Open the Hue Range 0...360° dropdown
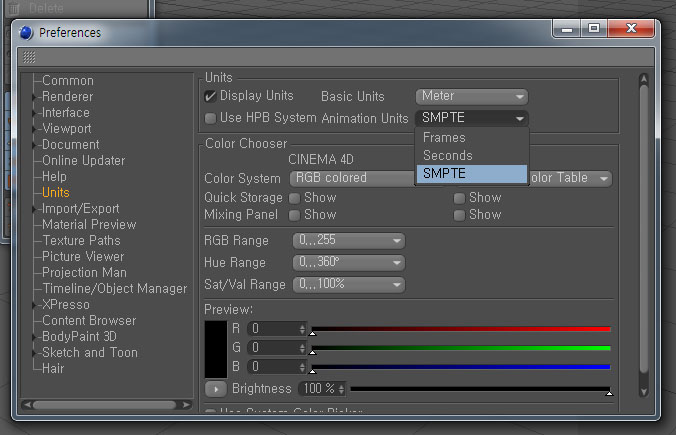Image resolution: width=676 pixels, height=435 pixels. coord(348,263)
